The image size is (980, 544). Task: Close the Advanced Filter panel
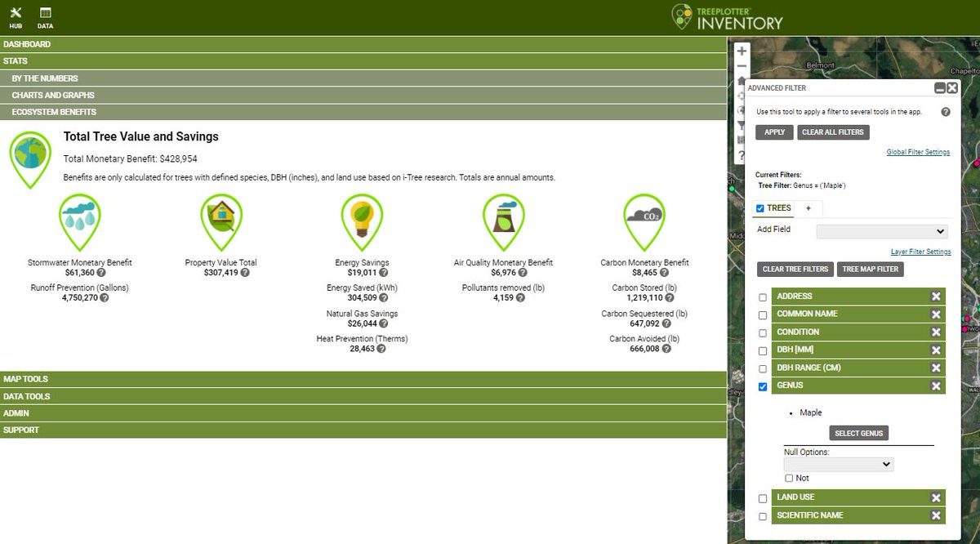[x=952, y=88]
